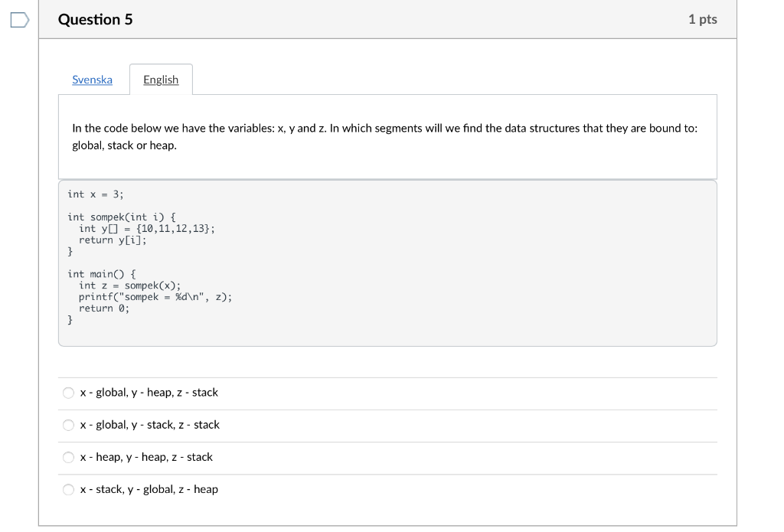Image resolution: width=784 pixels, height=532 pixels.
Task: Click the 'return 0;' code line
Action: [x=104, y=308]
